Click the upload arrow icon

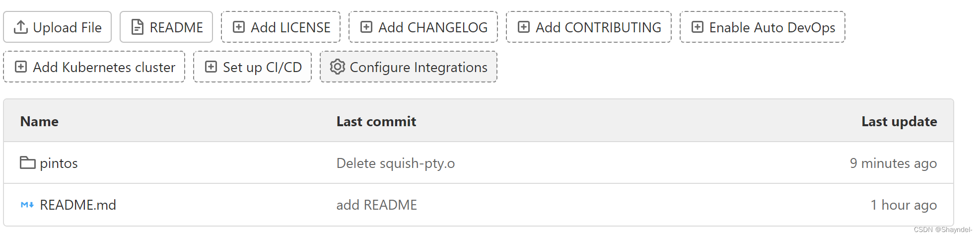[20, 27]
